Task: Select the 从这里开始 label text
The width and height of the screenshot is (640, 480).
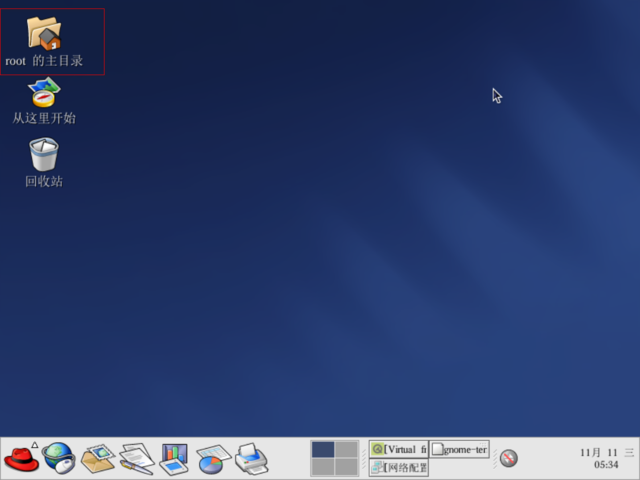Action: (x=44, y=118)
